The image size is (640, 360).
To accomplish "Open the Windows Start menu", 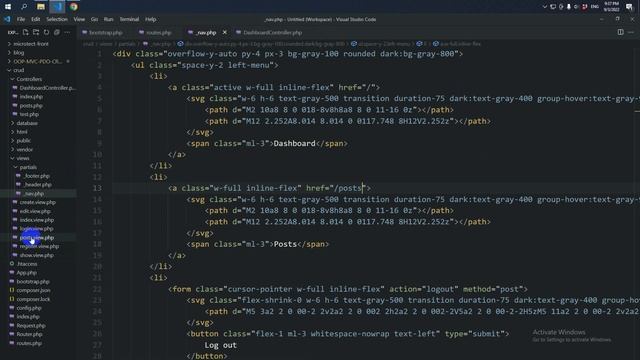I will 8,7.
